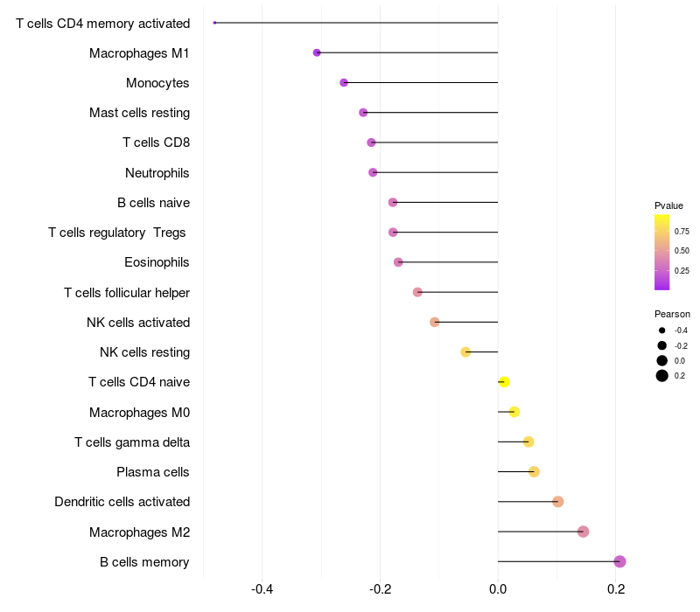Select the T cells CD4 naive yellow dot
Screen dimensions: 700x612
[503, 382]
